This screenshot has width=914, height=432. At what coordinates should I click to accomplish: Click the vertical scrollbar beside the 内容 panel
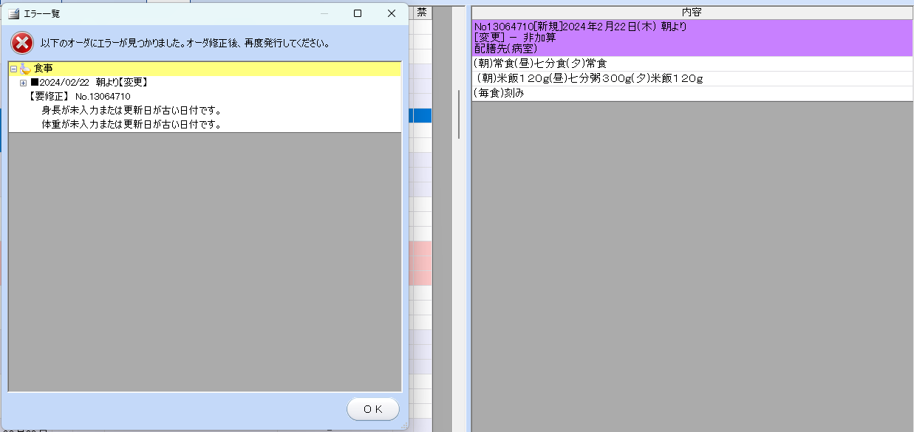point(459,114)
